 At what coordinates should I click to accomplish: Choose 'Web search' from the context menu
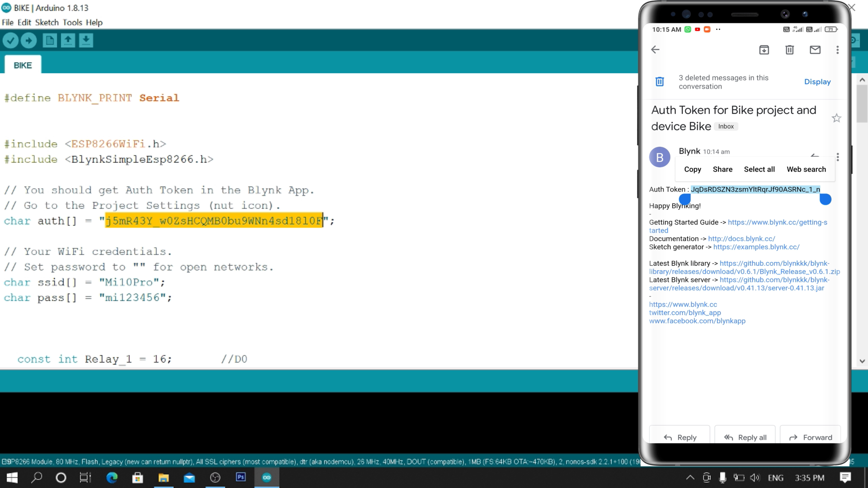[x=807, y=169]
